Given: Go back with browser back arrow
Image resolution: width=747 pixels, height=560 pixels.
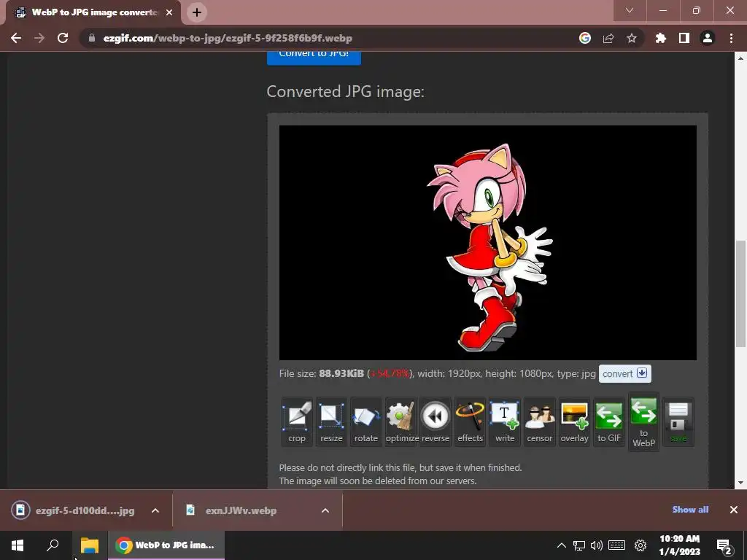Looking at the screenshot, I should click(16, 38).
